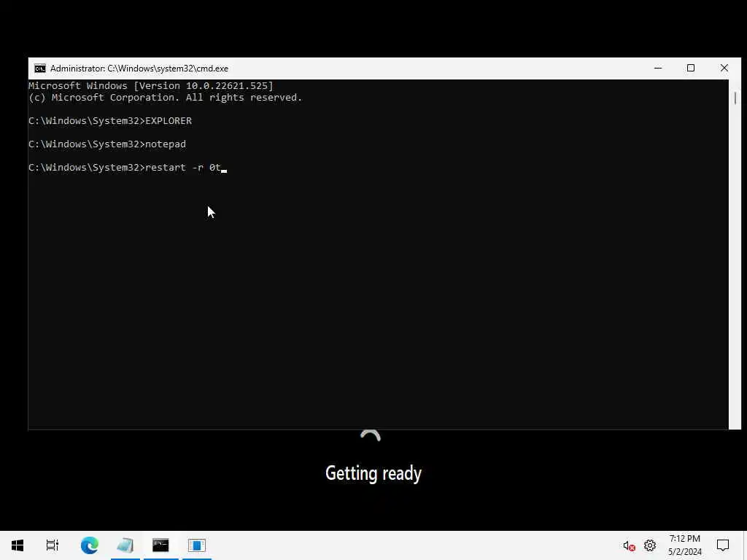Screen dimensions: 747x560
Task: Click the Microsoft Windows version line
Action: 151,86
